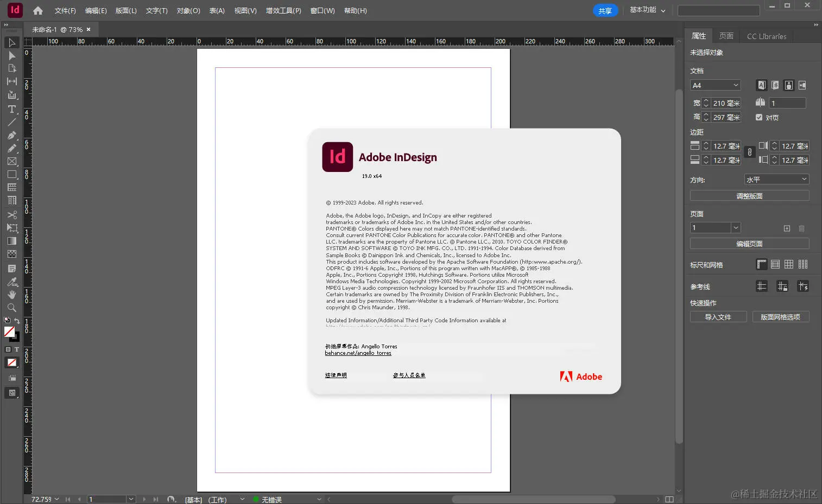This screenshot has height=504, width=822.
Task: Open the 方向 水平 dropdown
Action: tap(776, 180)
